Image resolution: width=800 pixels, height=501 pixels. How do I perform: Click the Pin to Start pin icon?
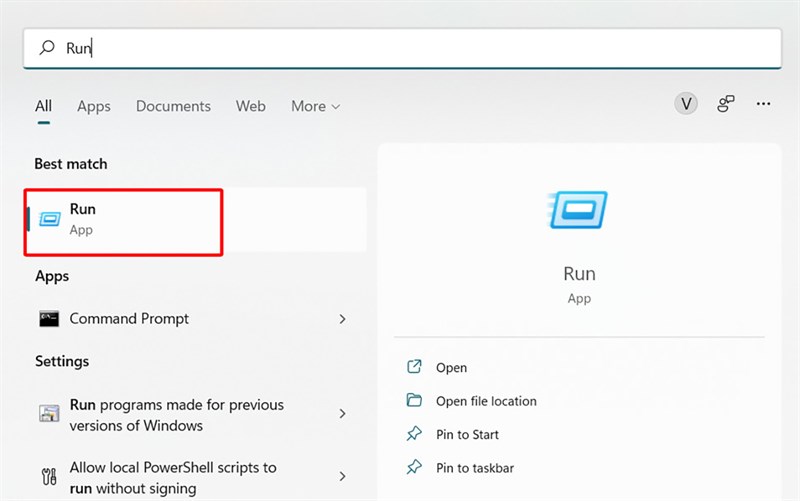pos(414,435)
